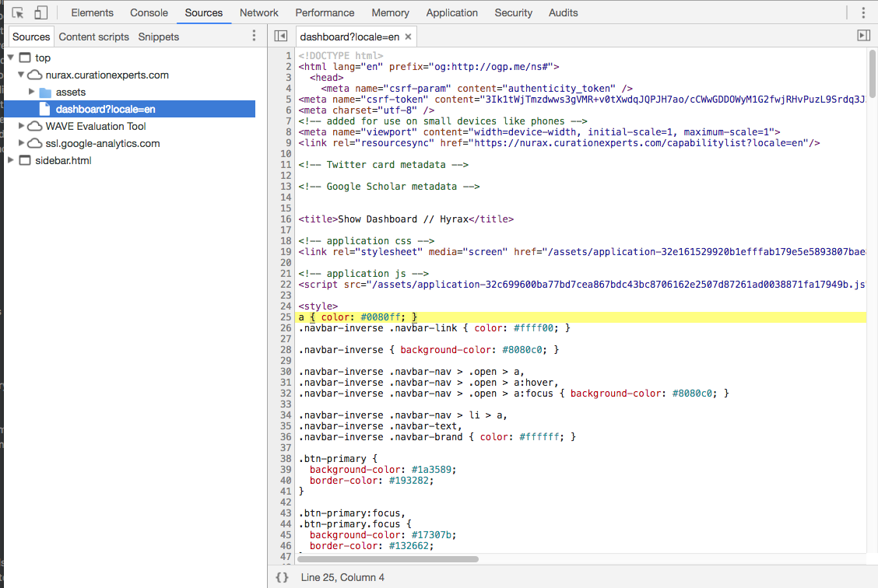This screenshot has width=878, height=588.
Task: Click line number 25 in the gutter
Action: pos(286,317)
